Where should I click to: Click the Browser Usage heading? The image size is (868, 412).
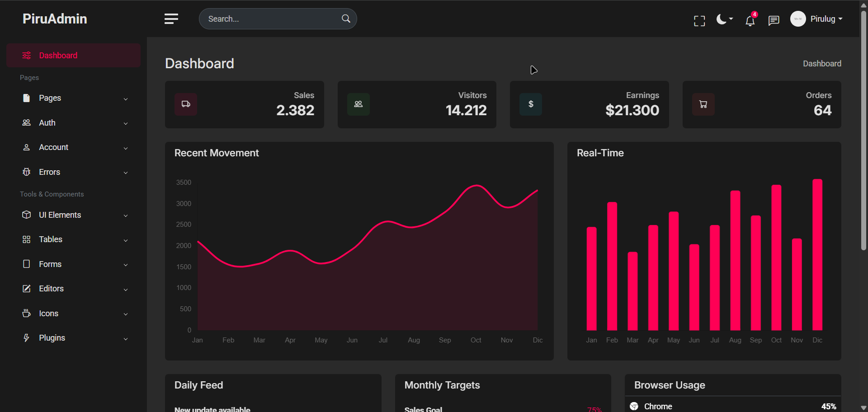pos(670,385)
